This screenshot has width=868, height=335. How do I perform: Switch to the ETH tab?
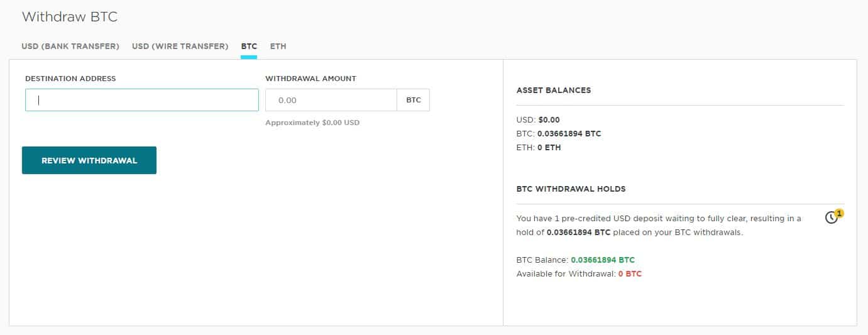coord(278,47)
